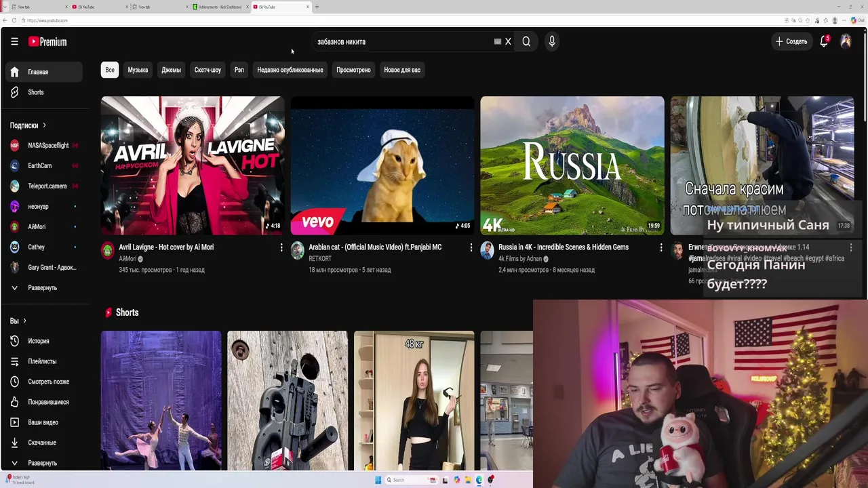868x488 pixels.
Task: Open Russia in 4K video title
Action: click(x=564, y=247)
